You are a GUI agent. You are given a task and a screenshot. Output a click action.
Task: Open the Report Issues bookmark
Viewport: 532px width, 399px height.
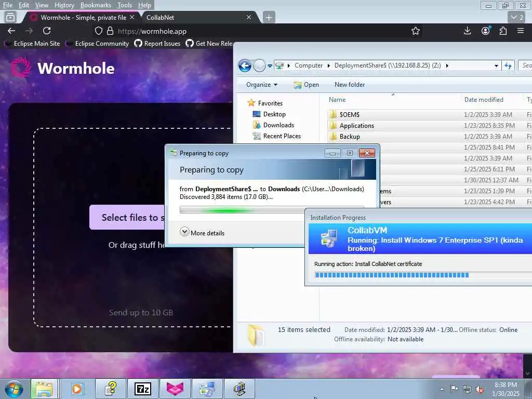coord(157,44)
